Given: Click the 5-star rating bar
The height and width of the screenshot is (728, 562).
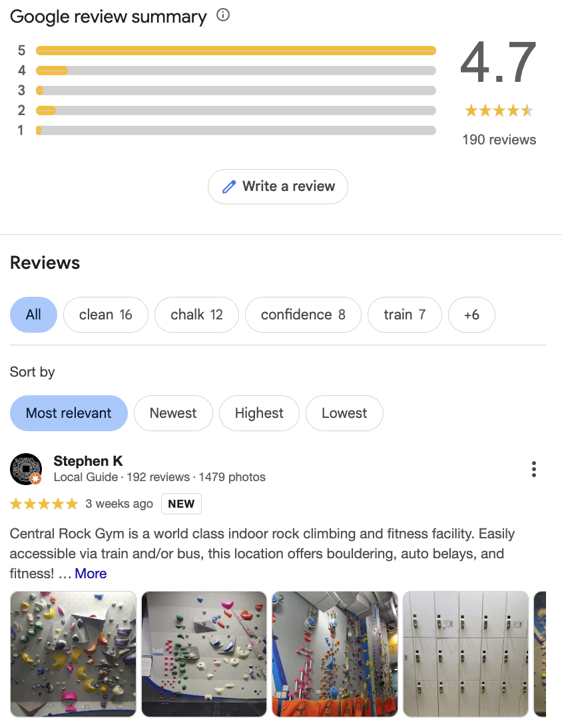Looking at the screenshot, I should 236,51.
